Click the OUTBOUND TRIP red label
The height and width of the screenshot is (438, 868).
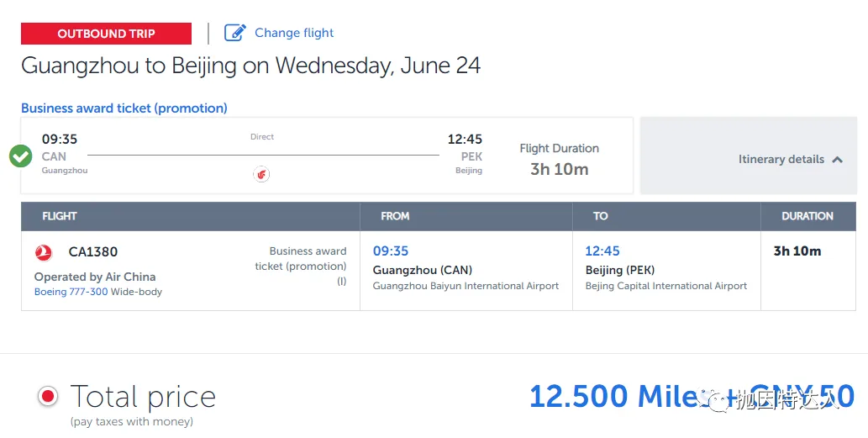click(106, 34)
